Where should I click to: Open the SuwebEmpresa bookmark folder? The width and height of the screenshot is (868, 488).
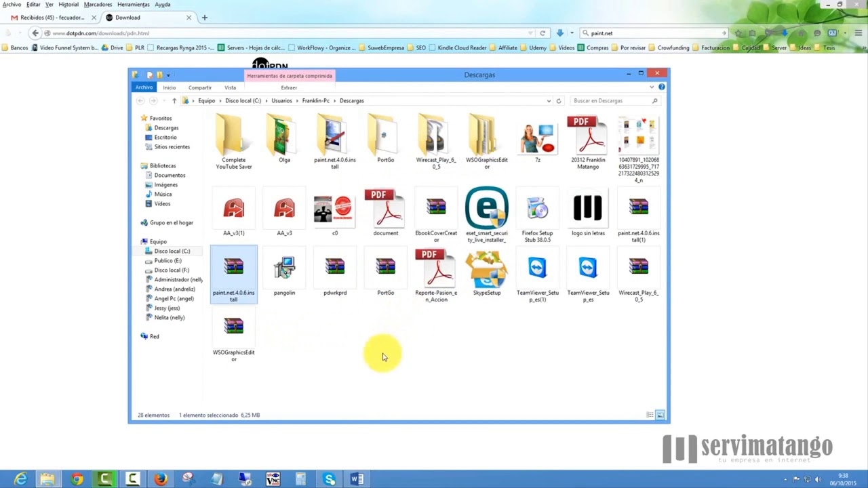click(x=381, y=47)
